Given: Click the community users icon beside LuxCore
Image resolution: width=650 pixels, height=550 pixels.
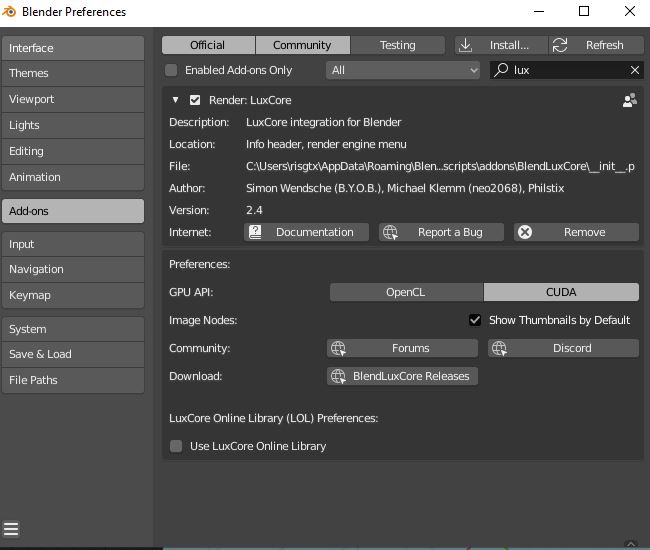Looking at the screenshot, I should 629,100.
